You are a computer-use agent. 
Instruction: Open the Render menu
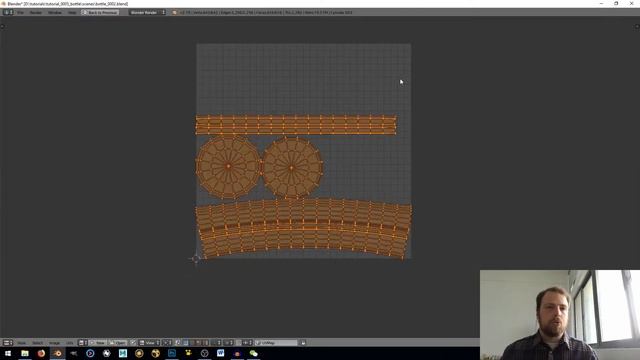36,13
